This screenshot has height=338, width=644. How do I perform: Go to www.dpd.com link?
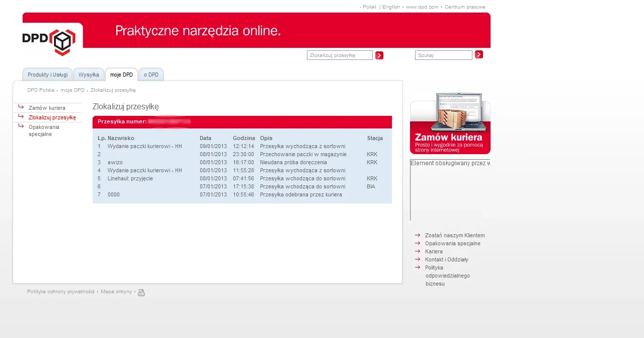[x=422, y=7]
